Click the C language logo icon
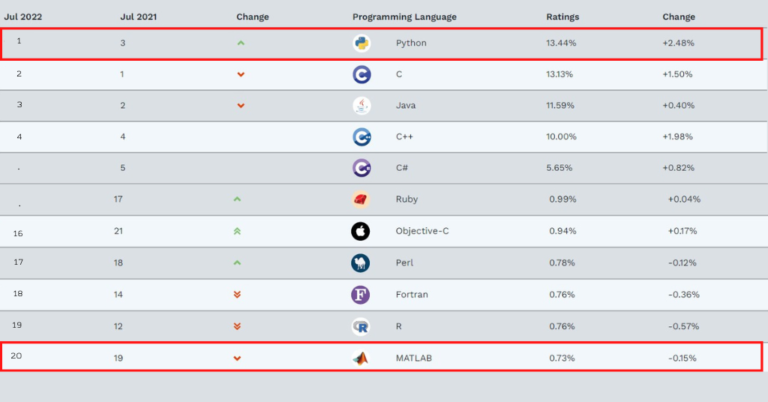Image resolution: width=768 pixels, height=402 pixels. 362,74
